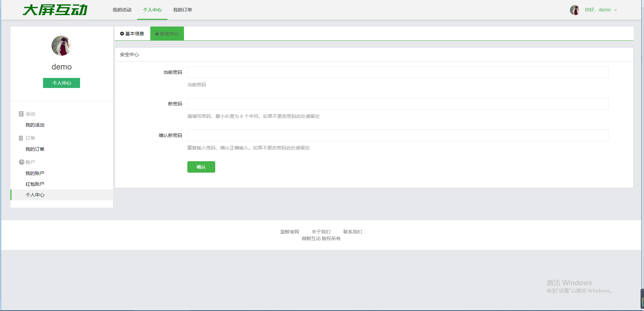This screenshot has height=311, width=644.
Task: Follow the 联系我们 footer link
Action: coord(352,232)
